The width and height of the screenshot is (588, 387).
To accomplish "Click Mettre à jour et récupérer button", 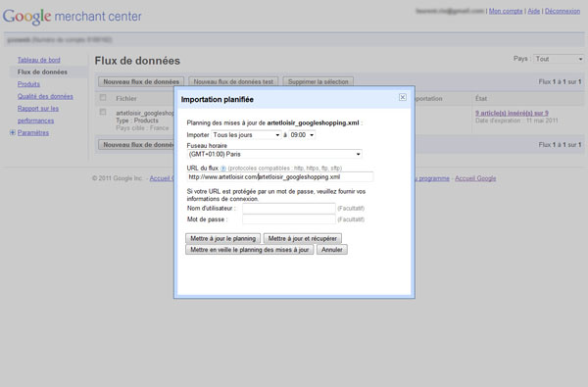I will coord(302,238).
